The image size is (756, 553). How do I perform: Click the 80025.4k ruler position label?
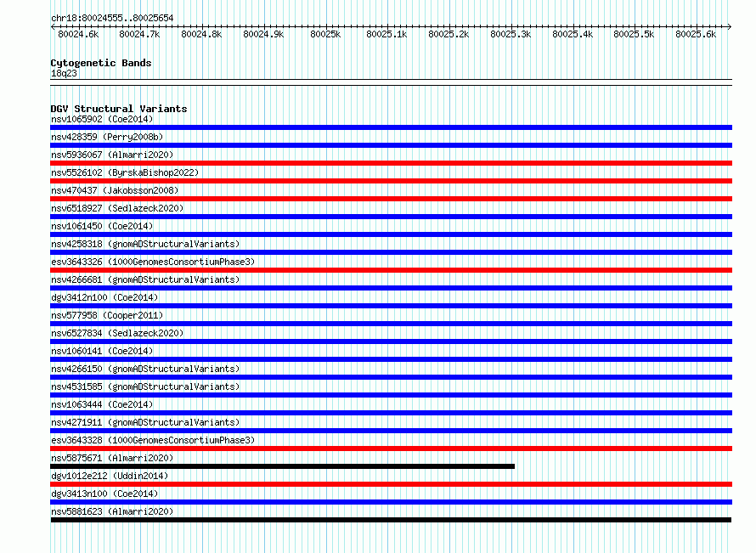coord(573,34)
